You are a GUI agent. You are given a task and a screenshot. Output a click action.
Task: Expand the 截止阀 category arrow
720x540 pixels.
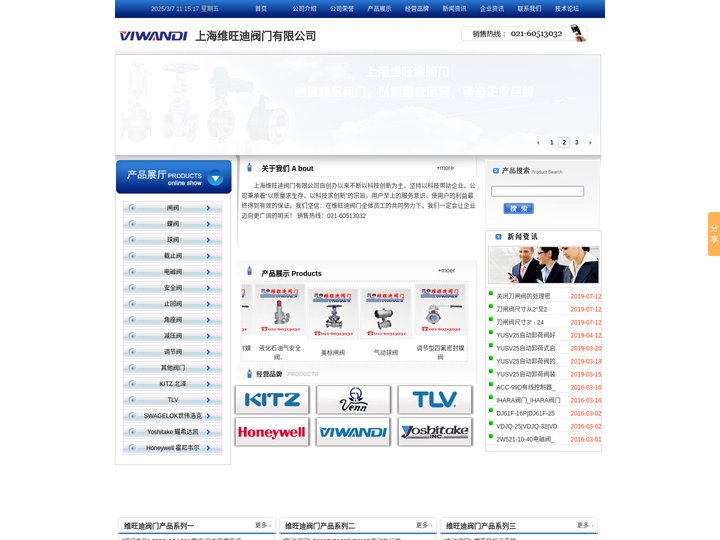[208, 256]
